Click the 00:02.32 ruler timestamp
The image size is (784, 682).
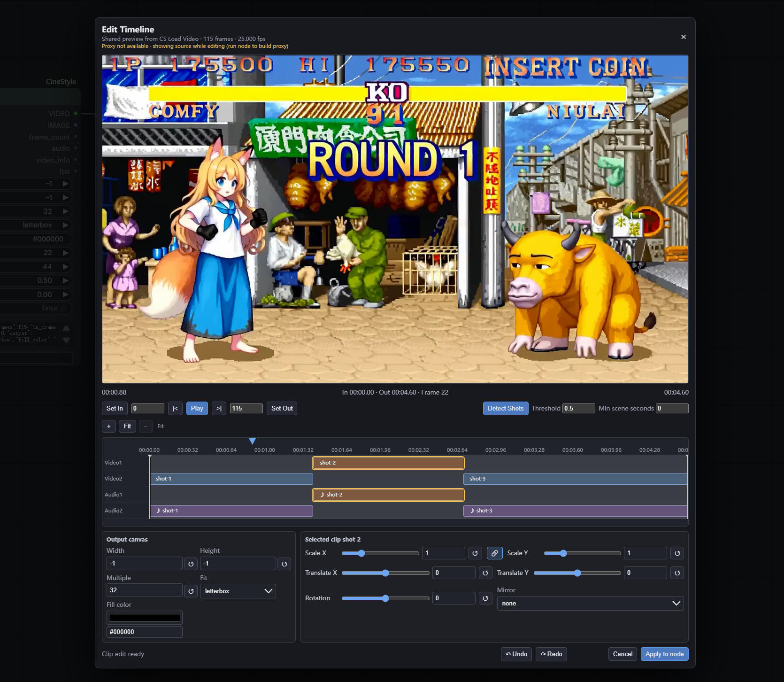[x=418, y=450]
